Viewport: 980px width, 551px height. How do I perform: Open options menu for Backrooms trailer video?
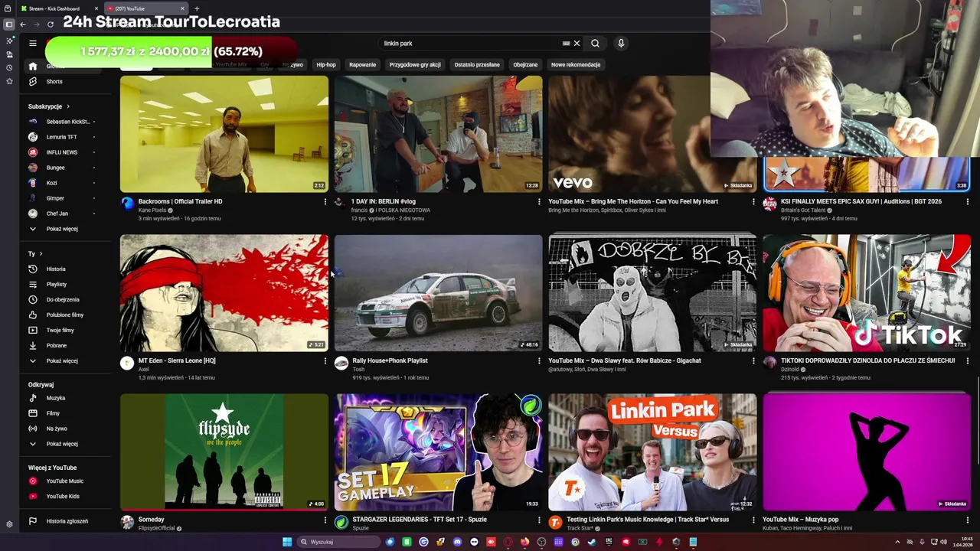coord(325,201)
